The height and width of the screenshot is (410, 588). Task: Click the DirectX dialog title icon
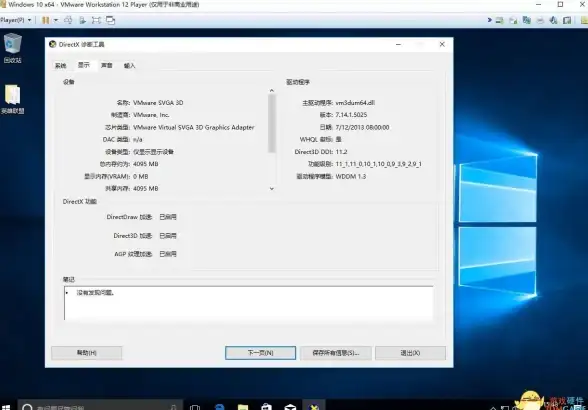(x=53, y=44)
